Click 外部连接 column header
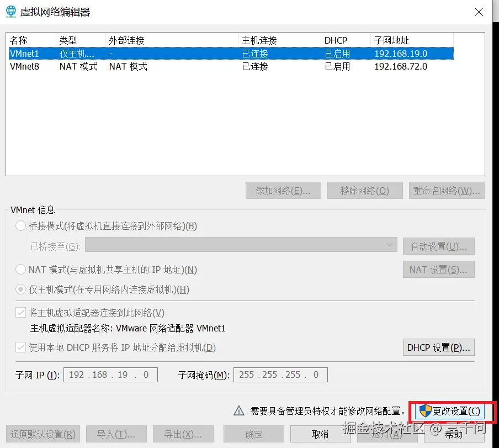The width and height of the screenshot is (499, 448). 172,40
